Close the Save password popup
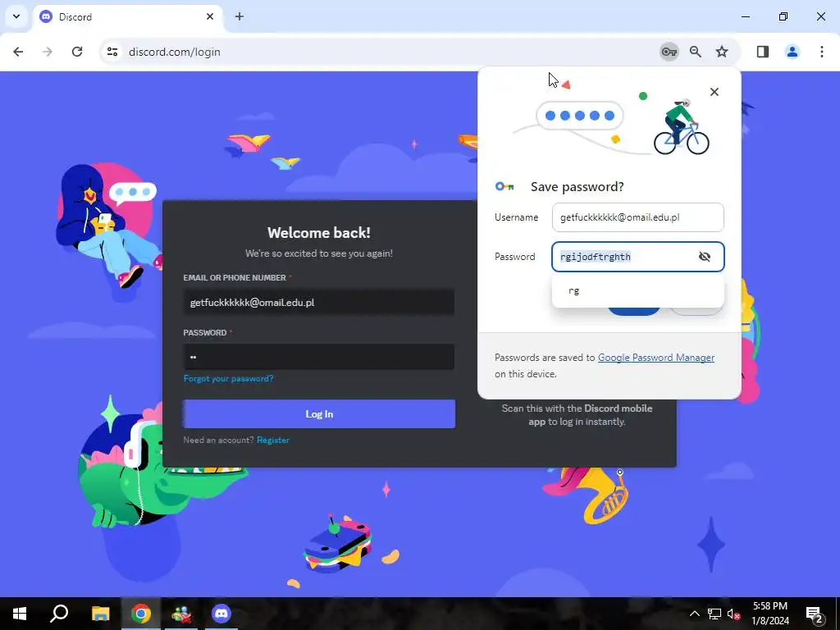 pos(714,92)
